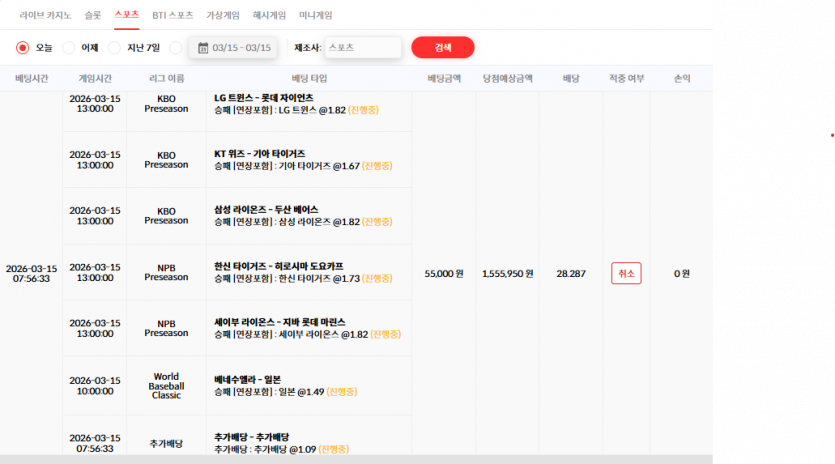
Task: Go to the 미니게임 tab
Action: [315, 15]
